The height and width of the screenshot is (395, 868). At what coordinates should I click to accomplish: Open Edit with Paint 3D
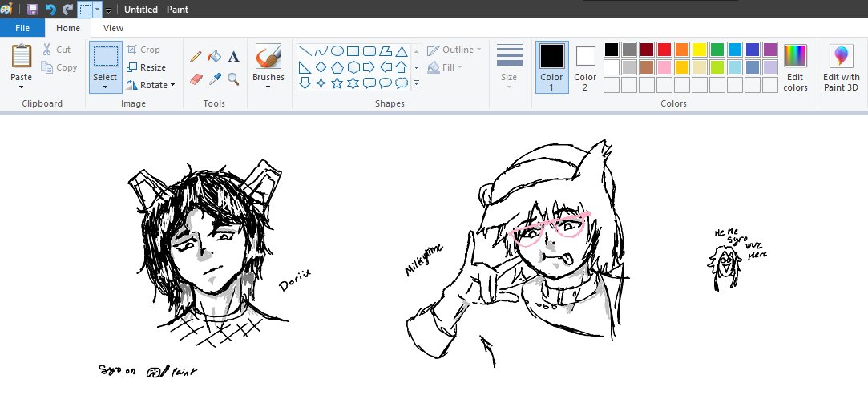(x=841, y=69)
